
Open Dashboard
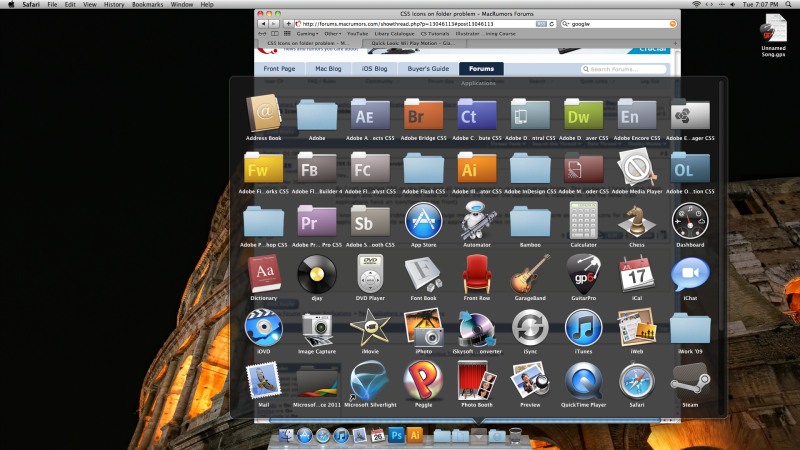pos(690,221)
